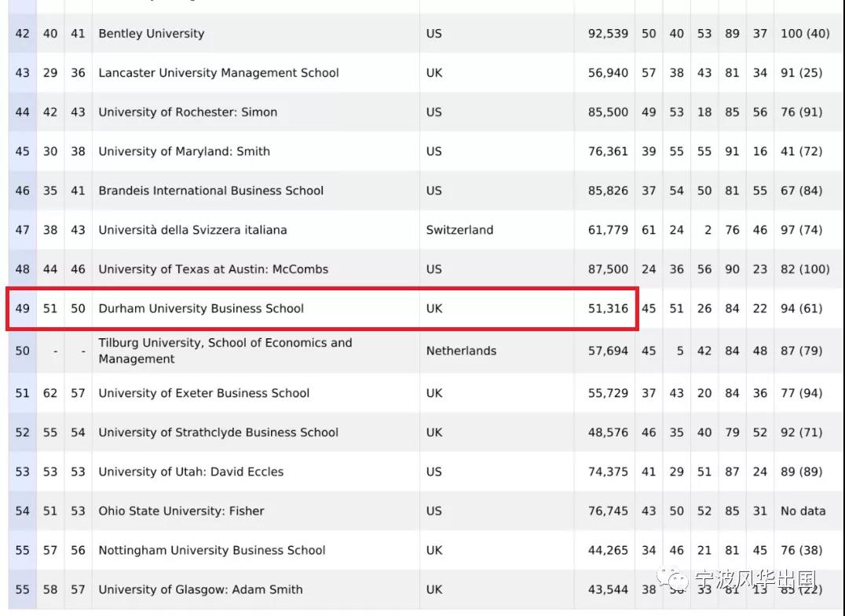Image resolution: width=845 pixels, height=616 pixels.
Task: Select salary value 85,826
Action: coord(608,191)
